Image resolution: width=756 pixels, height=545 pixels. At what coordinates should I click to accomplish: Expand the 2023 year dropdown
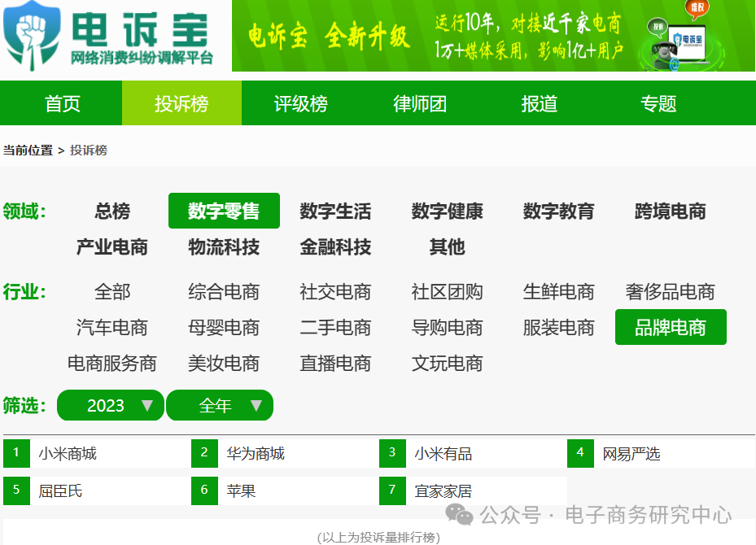click(110, 405)
